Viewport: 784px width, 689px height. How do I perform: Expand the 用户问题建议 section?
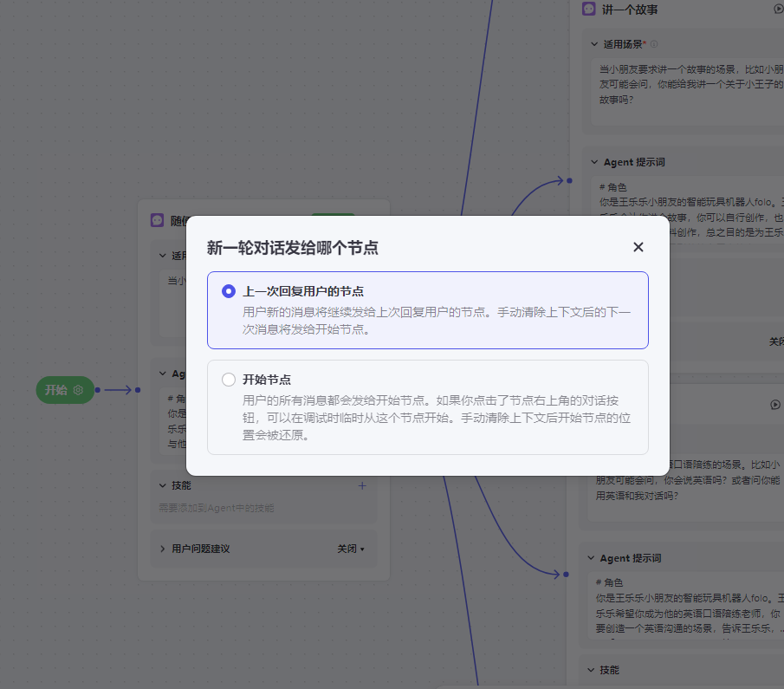point(163,549)
